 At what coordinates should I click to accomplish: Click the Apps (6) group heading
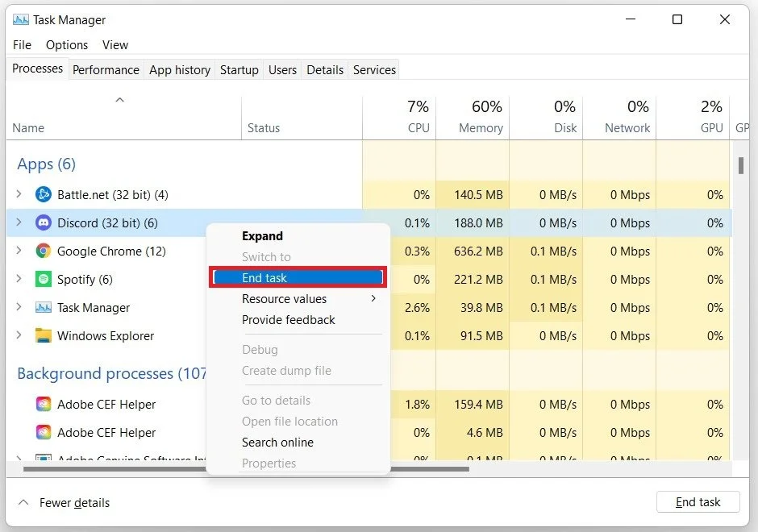(47, 164)
